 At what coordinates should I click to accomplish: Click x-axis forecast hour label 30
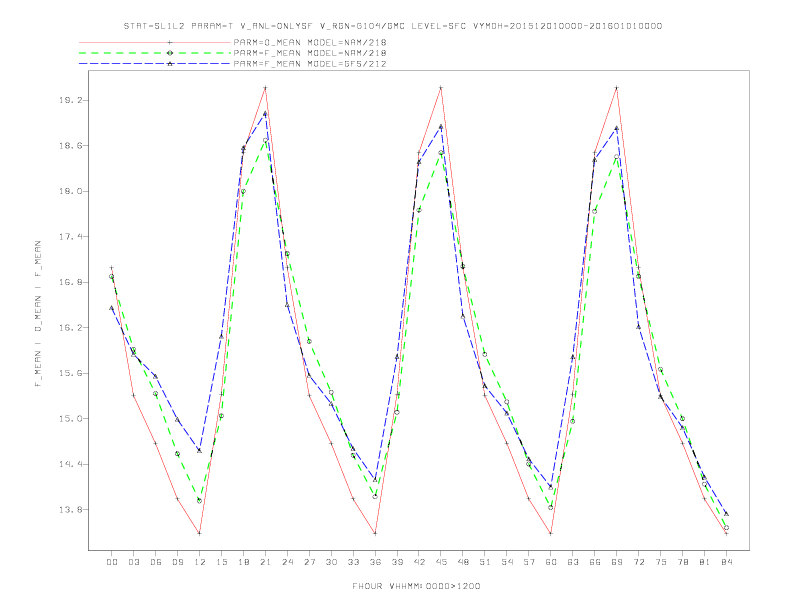[x=331, y=562]
